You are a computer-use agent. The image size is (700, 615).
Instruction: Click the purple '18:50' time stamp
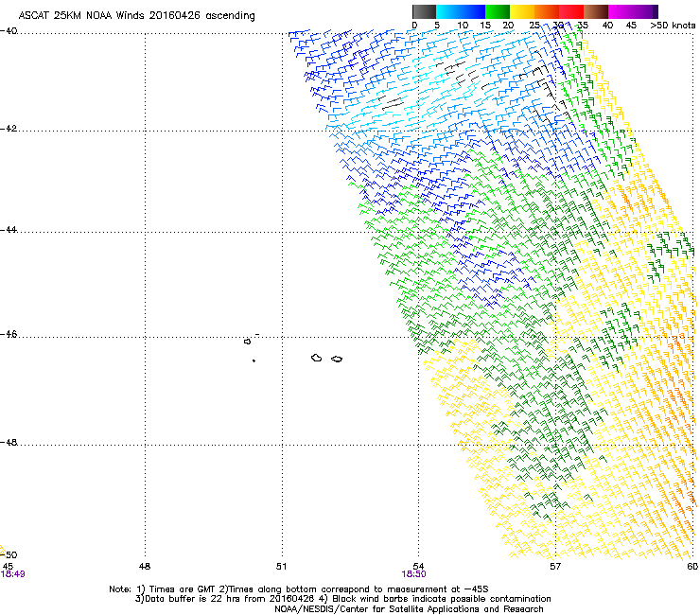[x=413, y=574]
